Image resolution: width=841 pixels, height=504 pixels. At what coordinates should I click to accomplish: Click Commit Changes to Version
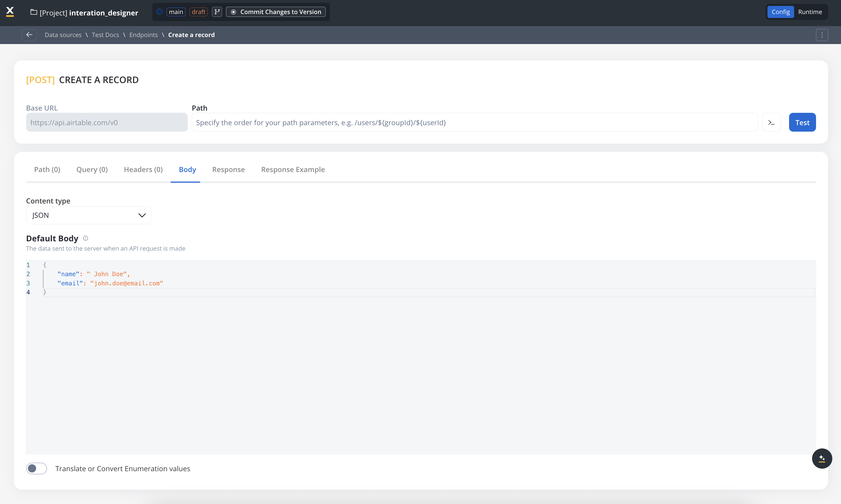pos(276,12)
